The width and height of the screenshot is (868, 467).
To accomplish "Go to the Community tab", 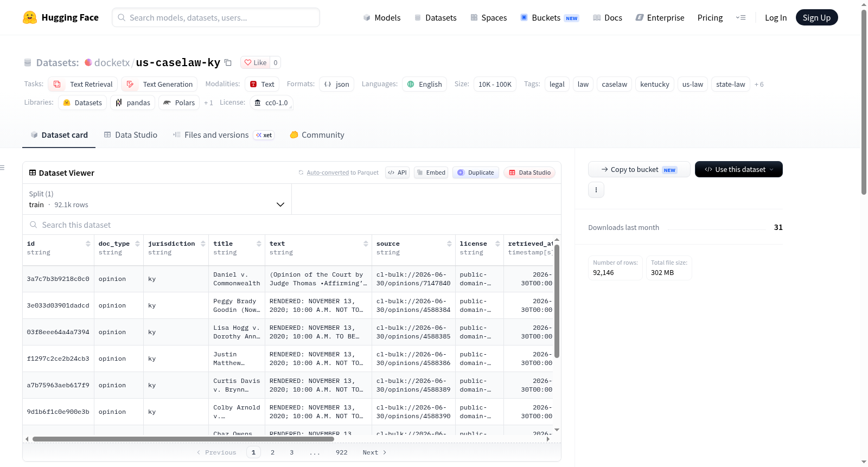I will pyautogui.click(x=317, y=135).
